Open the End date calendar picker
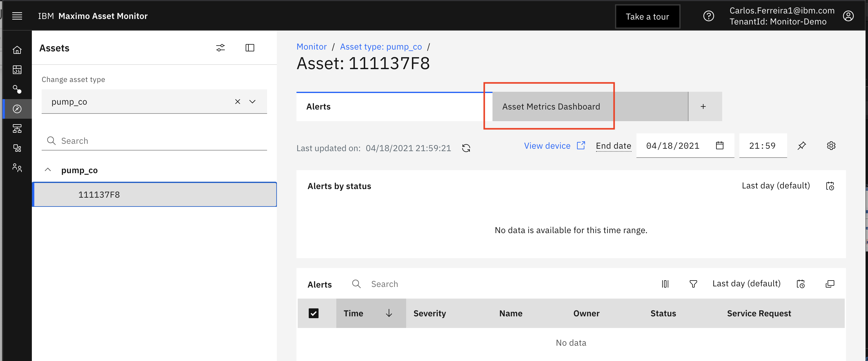This screenshot has height=361, width=868. [x=719, y=145]
